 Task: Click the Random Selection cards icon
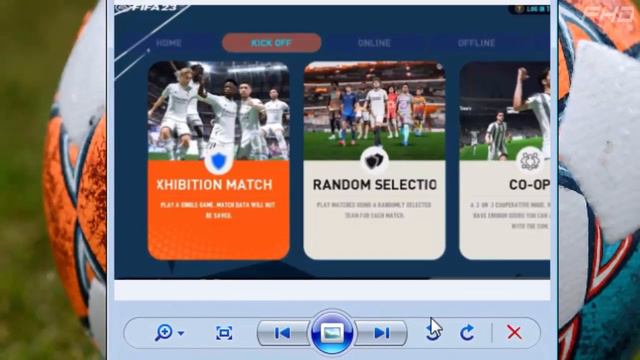pos(374,160)
